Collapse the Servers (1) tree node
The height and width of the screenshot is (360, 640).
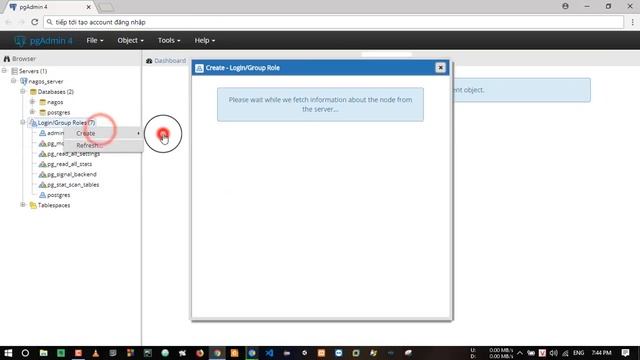(x=4, y=71)
